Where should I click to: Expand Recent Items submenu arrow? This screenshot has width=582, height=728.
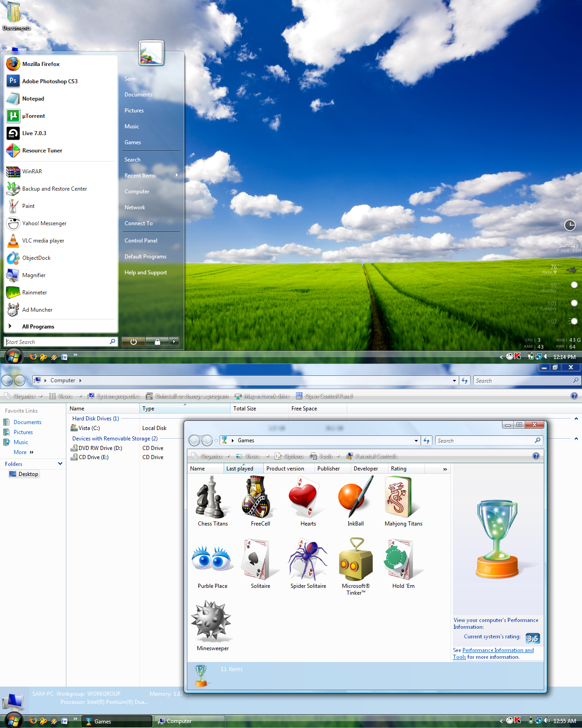point(176,175)
